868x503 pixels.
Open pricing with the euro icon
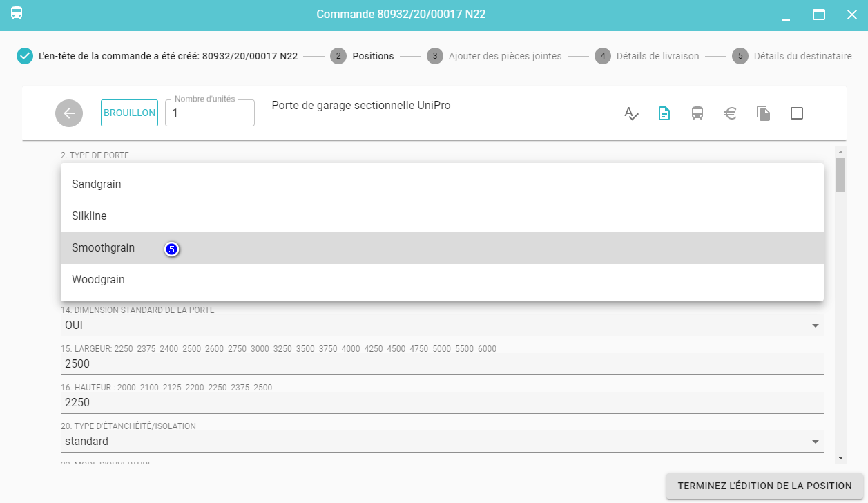(x=731, y=113)
